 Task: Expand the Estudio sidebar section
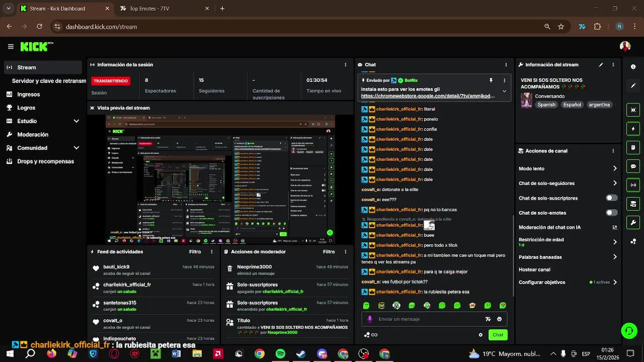click(x=76, y=121)
